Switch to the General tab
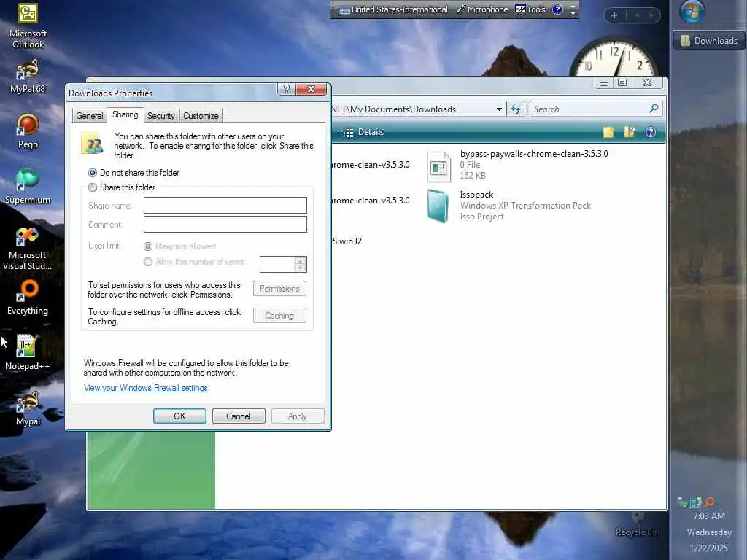Screen dimensions: 747x560 [x=89, y=116]
